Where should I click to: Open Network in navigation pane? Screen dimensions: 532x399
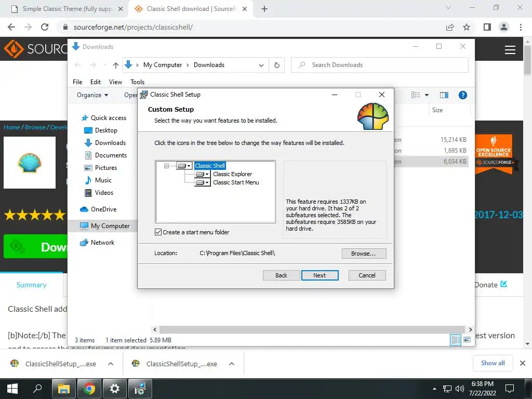click(97, 243)
